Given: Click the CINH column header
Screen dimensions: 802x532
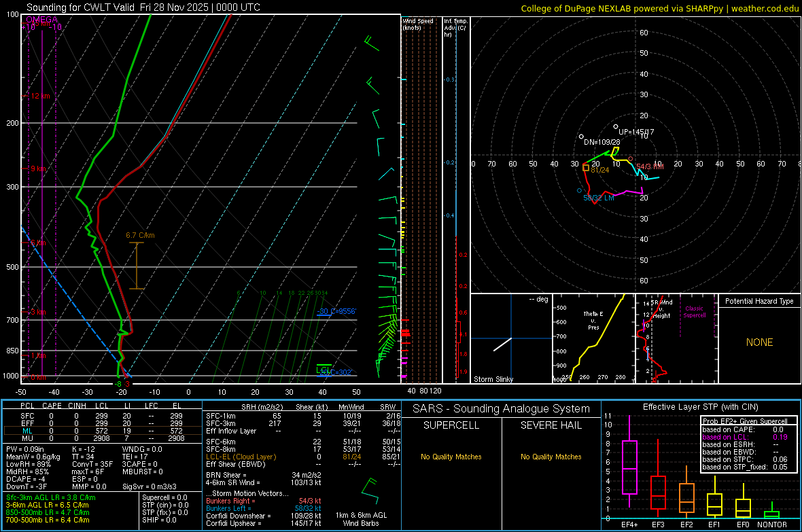Looking at the screenshot, I should 77,406.
